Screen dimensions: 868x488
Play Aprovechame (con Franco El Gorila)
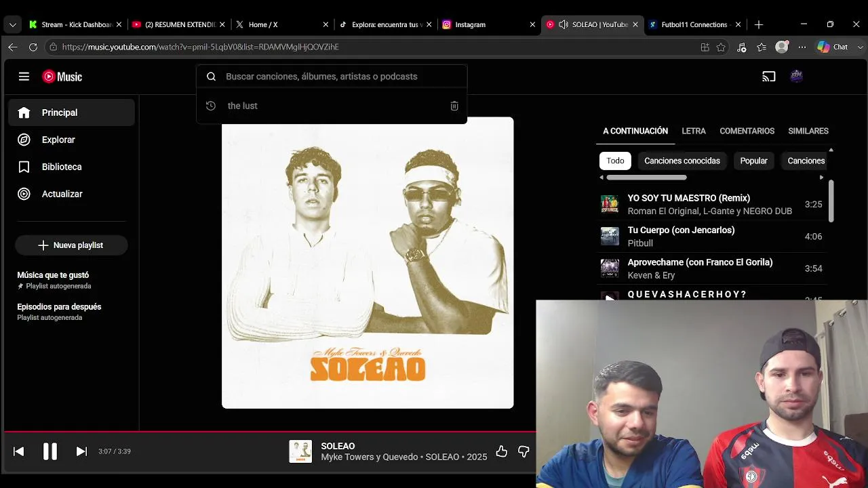click(712, 268)
